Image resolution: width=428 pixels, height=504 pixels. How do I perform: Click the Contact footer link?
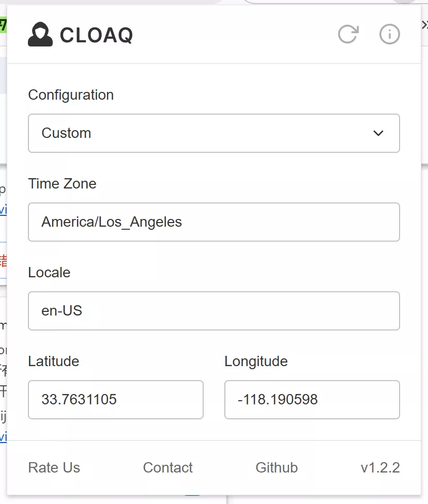167,468
